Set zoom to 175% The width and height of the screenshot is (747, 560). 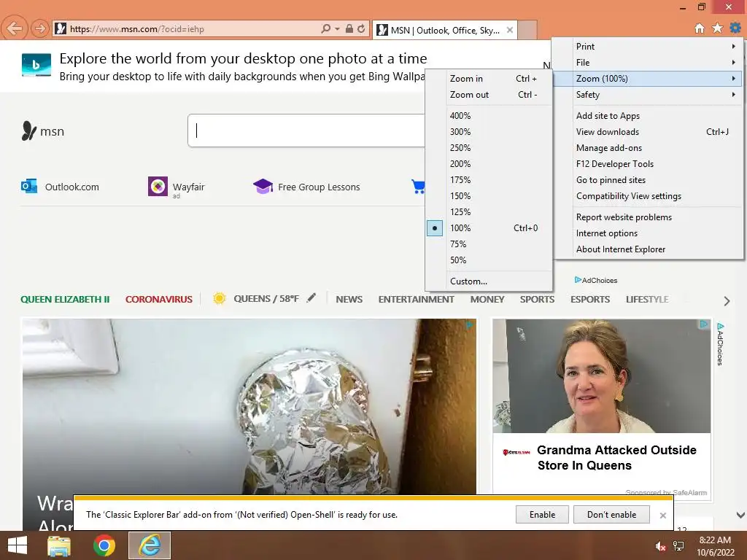(489, 180)
